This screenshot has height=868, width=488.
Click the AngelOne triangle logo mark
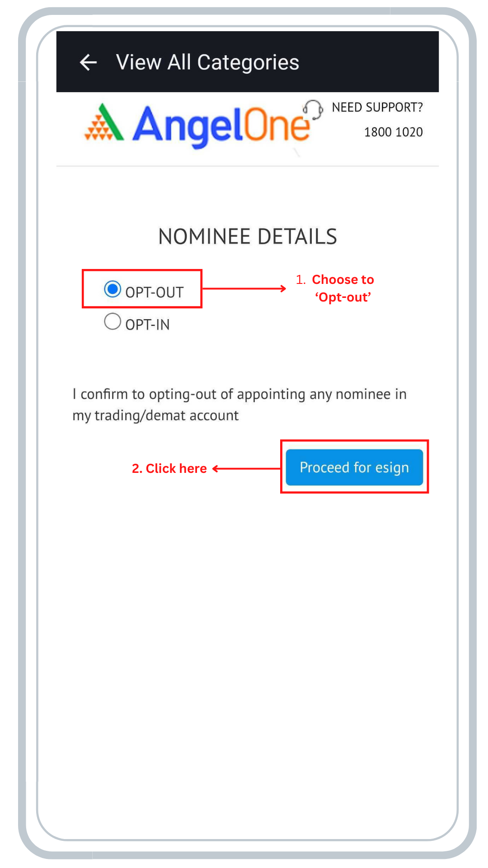coord(104,123)
